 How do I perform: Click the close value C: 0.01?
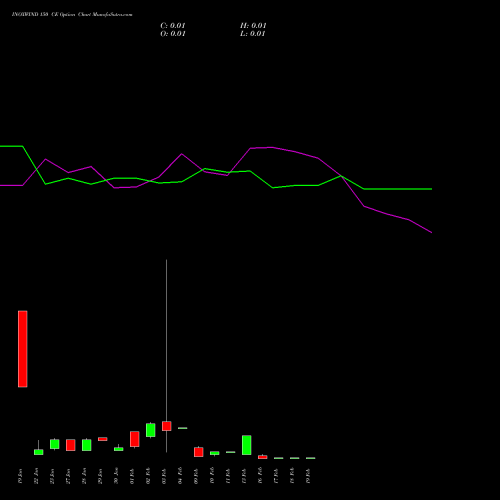pyautogui.click(x=173, y=26)
